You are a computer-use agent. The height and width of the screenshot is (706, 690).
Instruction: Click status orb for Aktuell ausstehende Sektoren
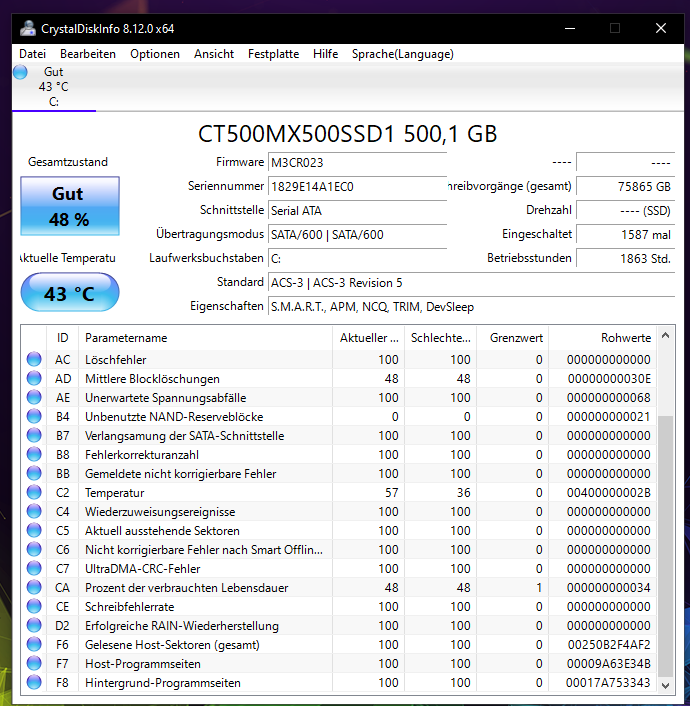(34, 530)
